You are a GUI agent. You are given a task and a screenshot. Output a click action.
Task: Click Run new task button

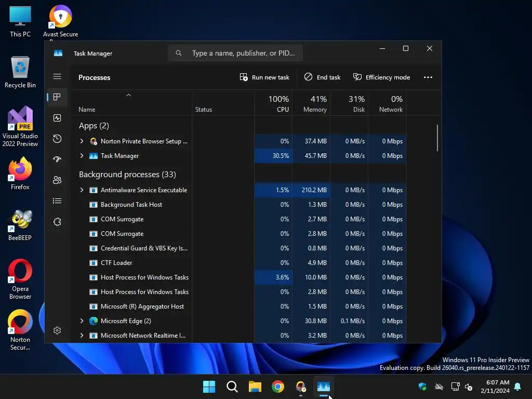[x=264, y=77]
